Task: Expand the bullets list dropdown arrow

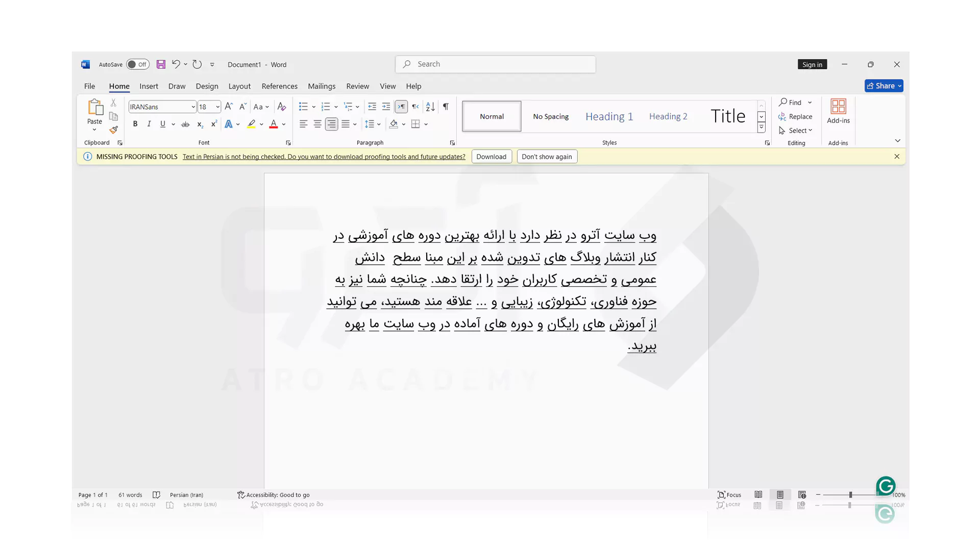Action: pos(313,107)
